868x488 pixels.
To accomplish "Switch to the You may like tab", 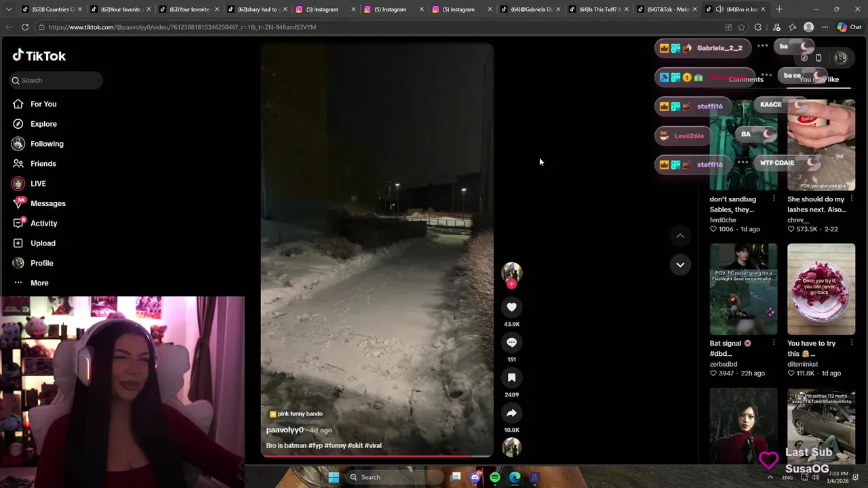I will pos(818,79).
